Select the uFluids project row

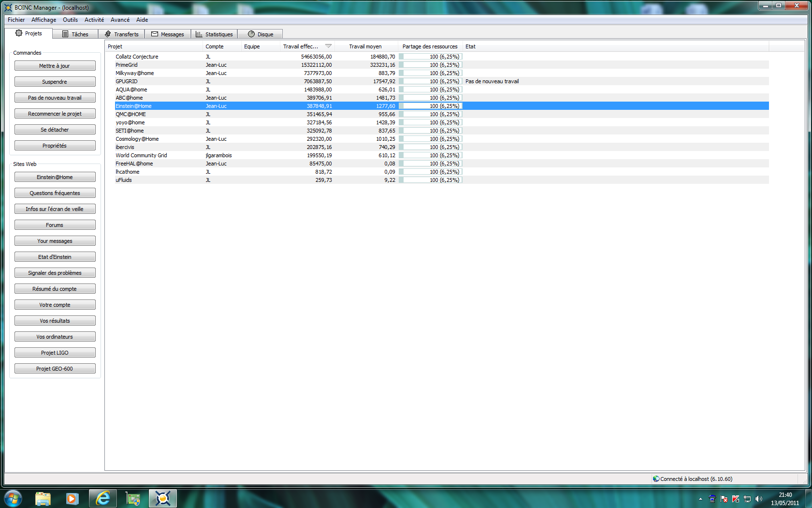click(442, 180)
